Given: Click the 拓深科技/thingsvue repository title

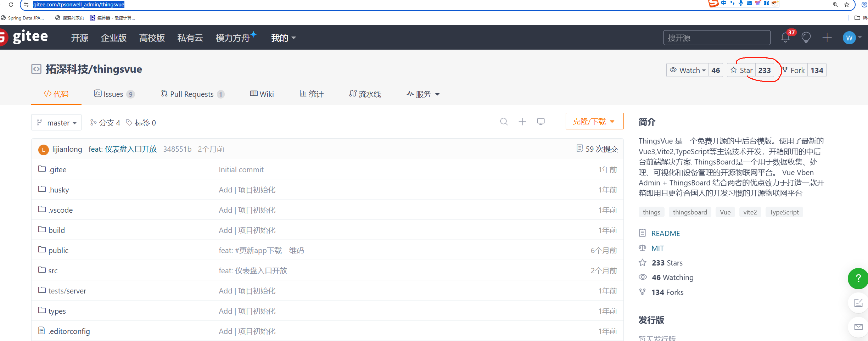Looking at the screenshot, I should (x=94, y=69).
